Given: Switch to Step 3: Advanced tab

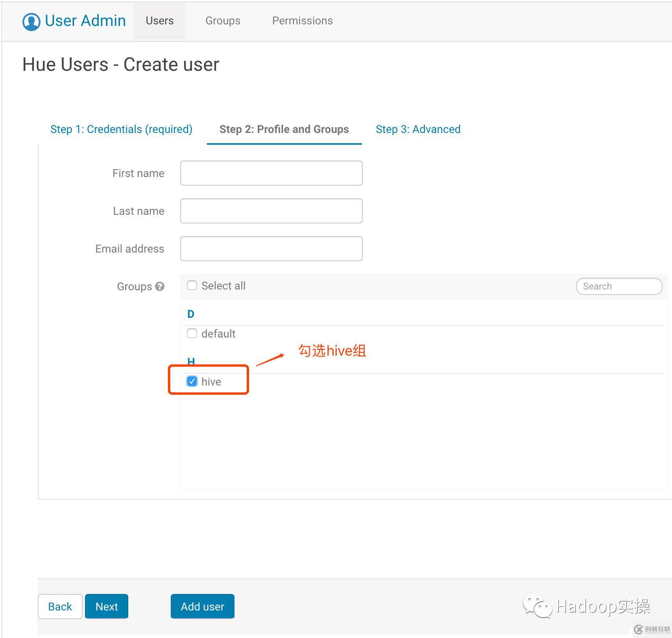Looking at the screenshot, I should [x=418, y=129].
